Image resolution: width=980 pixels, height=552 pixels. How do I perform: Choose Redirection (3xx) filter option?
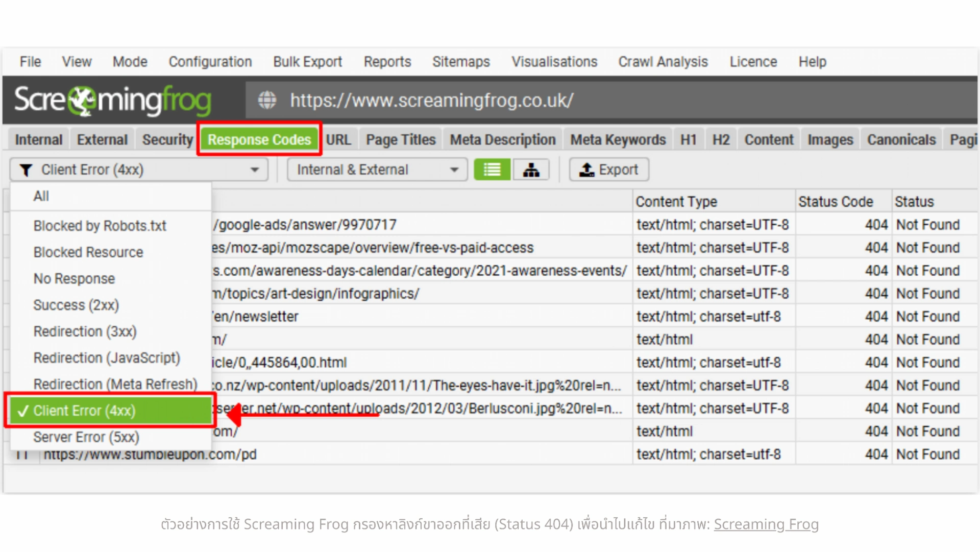point(111,331)
